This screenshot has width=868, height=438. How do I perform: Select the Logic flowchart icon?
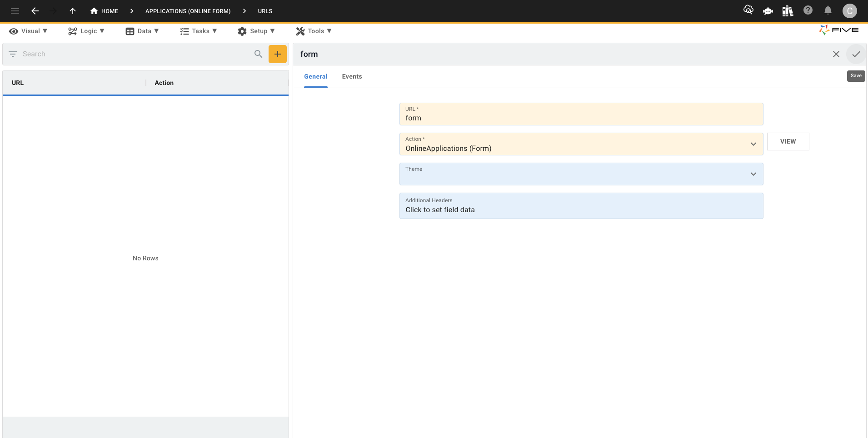[72, 31]
